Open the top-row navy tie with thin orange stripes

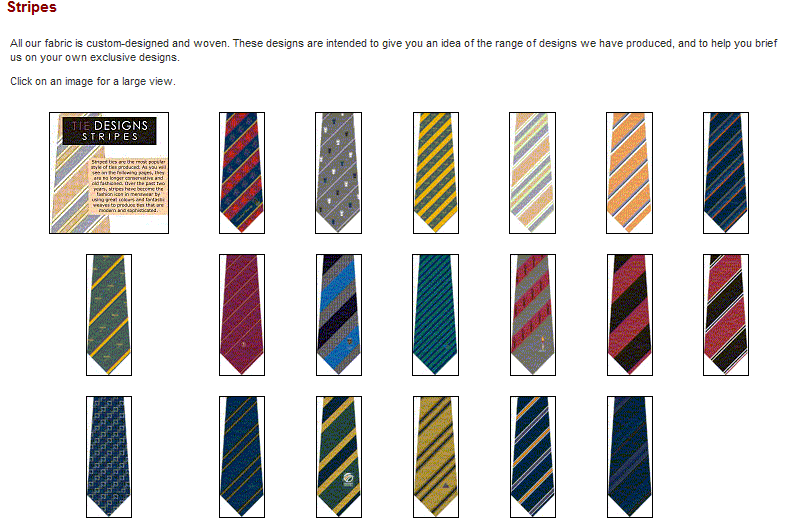(726, 173)
